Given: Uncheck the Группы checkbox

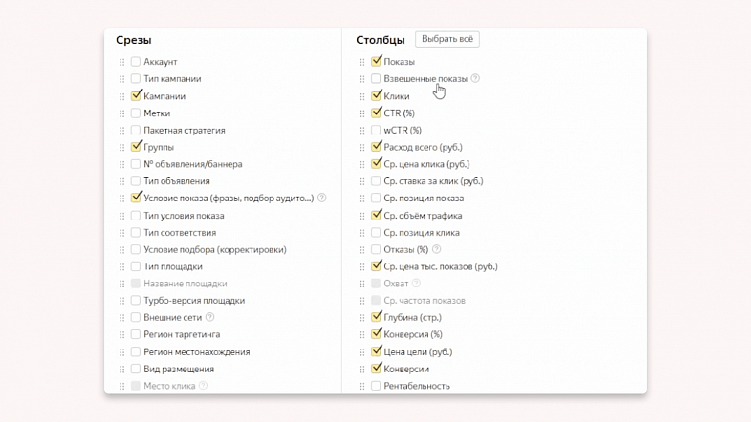Looking at the screenshot, I should point(136,147).
